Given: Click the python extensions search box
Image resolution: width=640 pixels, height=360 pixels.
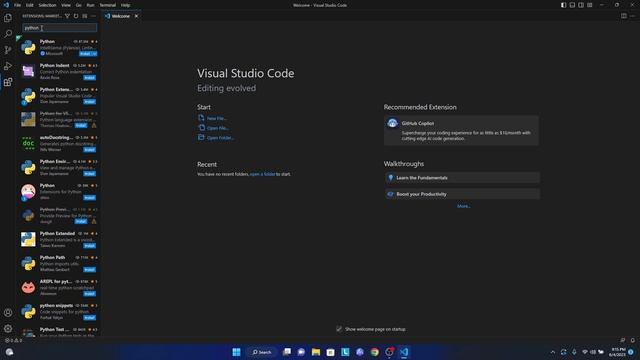Looking at the screenshot, I should click(x=60, y=28).
